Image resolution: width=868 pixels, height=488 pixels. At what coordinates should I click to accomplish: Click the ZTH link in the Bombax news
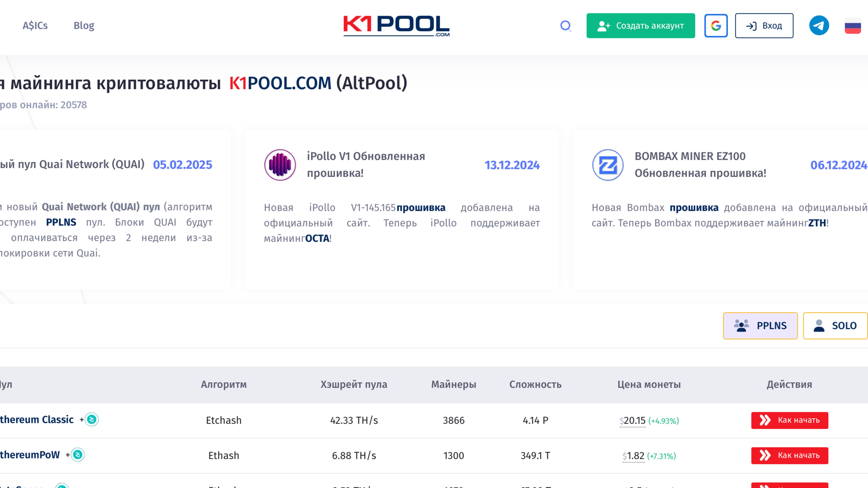817,223
